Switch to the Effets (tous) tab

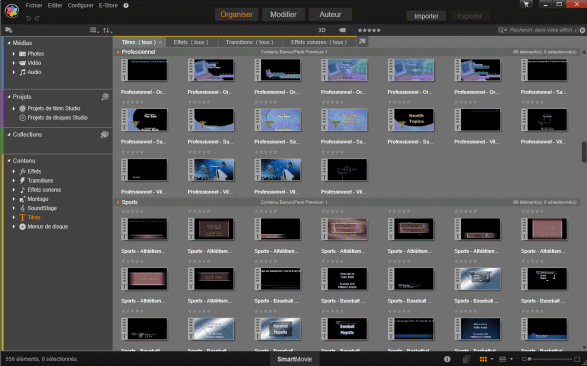click(x=191, y=42)
